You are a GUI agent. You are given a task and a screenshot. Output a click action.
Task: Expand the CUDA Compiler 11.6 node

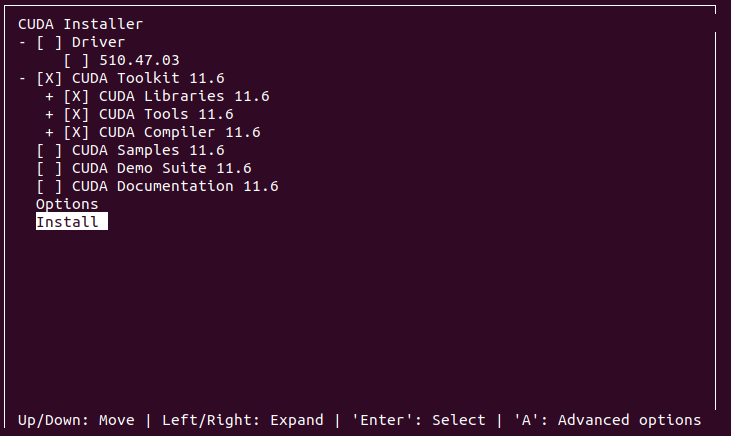click(49, 132)
